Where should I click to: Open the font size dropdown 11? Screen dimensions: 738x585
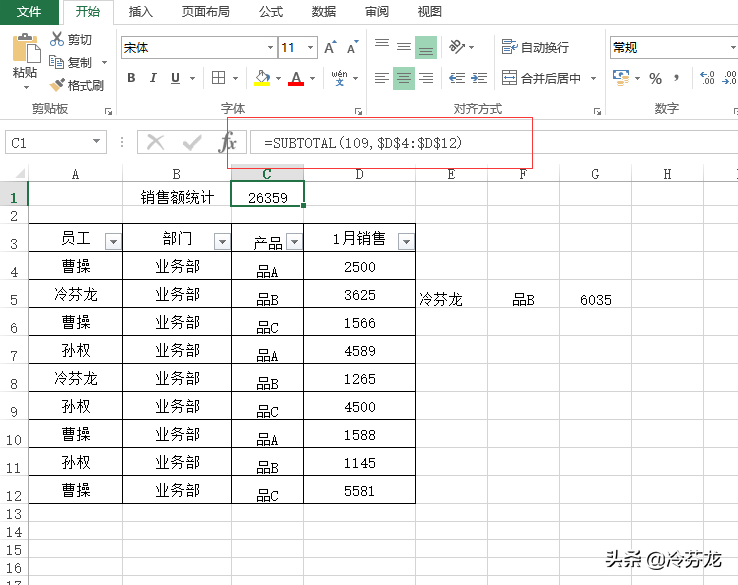coord(310,48)
